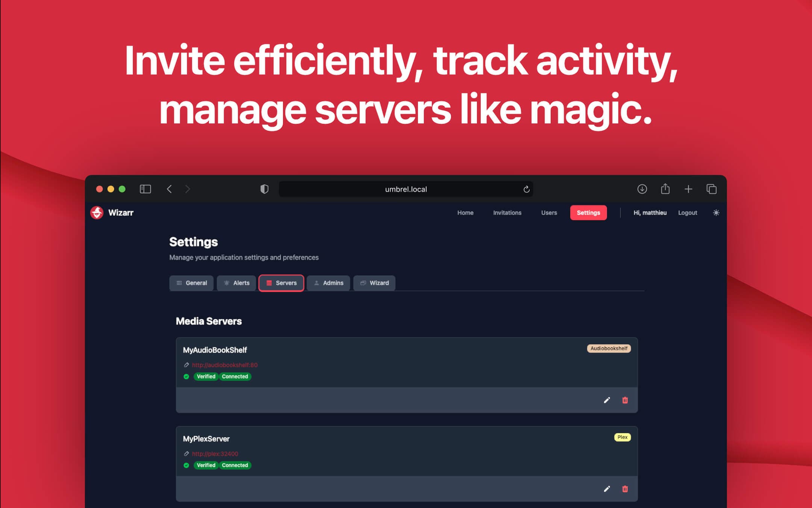Edit MyAudioBookShelf using the pencil icon
The image size is (812, 508).
pyautogui.click(x=607, y=400)
